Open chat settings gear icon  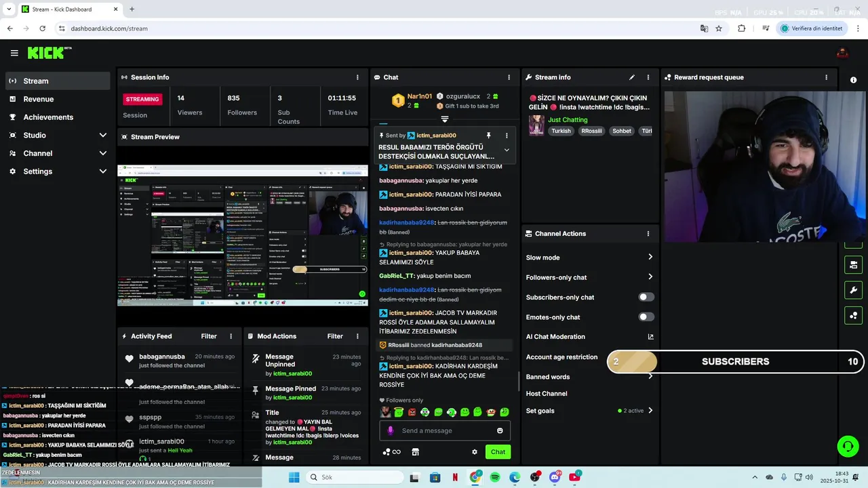pyautogui.click(x=475, y=452)
